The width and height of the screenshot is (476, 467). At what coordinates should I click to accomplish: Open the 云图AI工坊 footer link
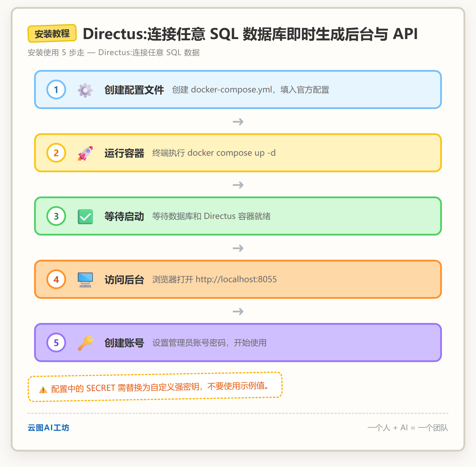click(x=48, y=428)
